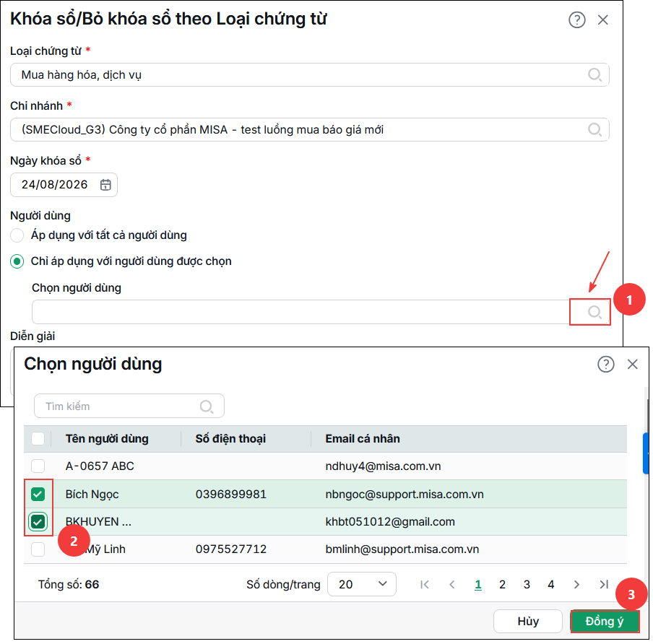Screen dimensions: 653x644
Task: Click search icon in Loại chứng từ field
Action: pyautogui.click(x=594, y=75)
